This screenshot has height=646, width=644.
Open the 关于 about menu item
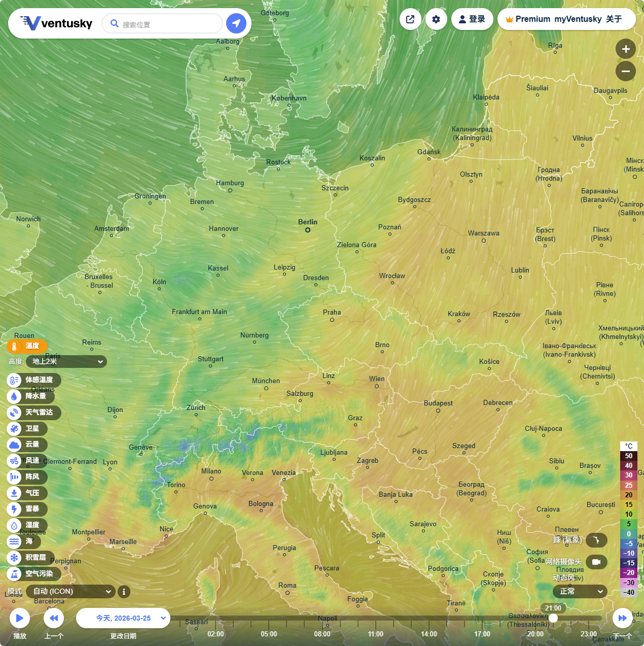coord(614,19)
